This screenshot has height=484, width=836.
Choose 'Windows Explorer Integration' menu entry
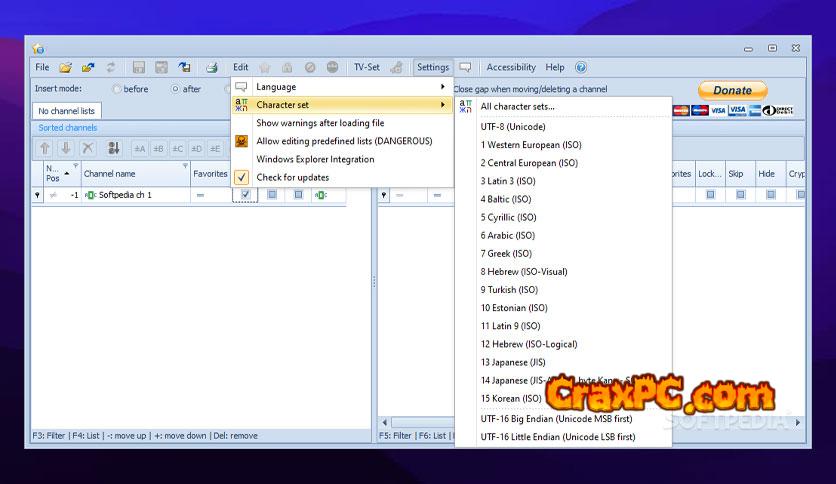315,159
